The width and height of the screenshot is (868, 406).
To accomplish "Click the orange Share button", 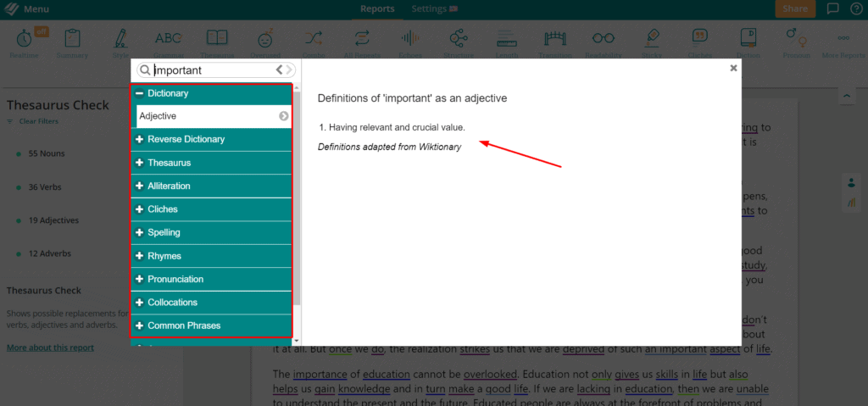I will [794, 9].
